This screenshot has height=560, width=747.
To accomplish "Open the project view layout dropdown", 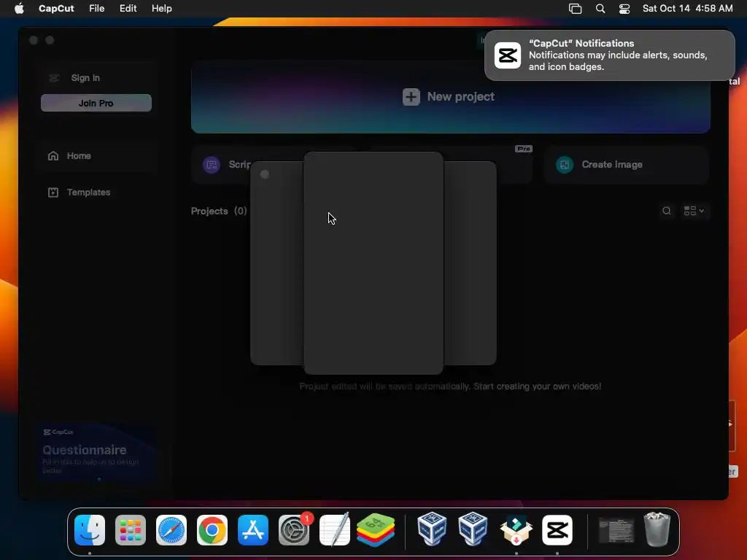I will [694, 211].
